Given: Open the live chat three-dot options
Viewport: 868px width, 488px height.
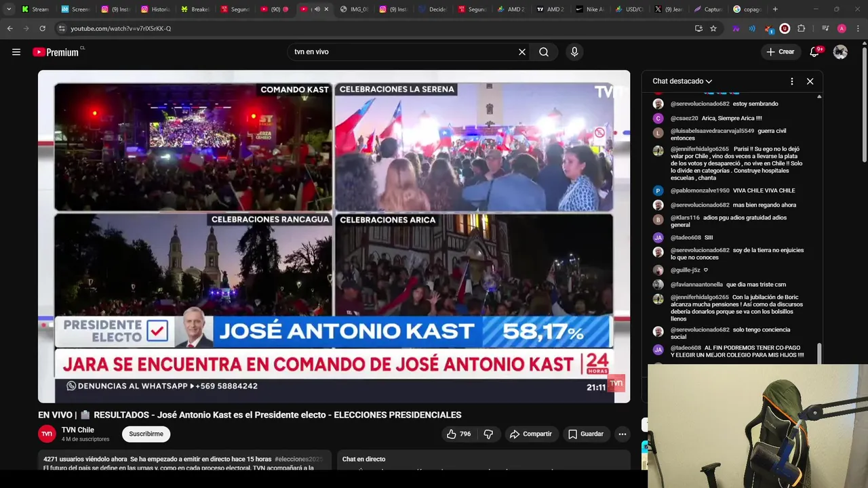Looking at the screenshot, I should pyautogui.click(x=791, y=81).
